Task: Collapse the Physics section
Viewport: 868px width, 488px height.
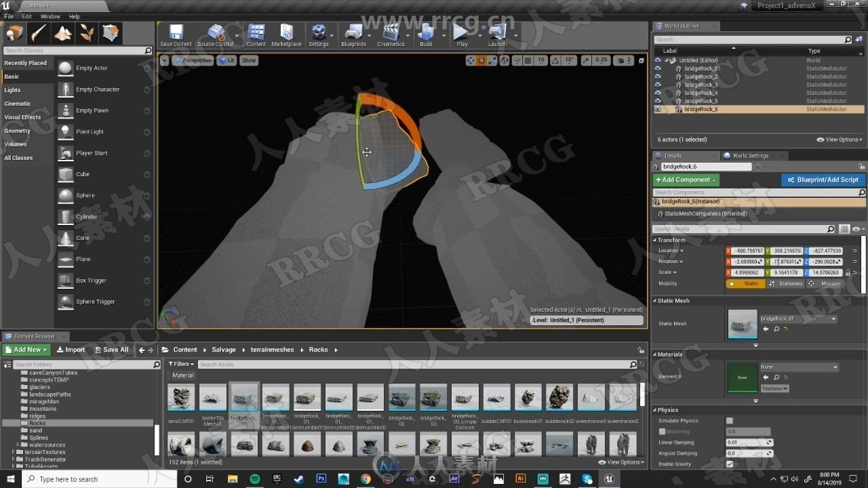Action: [x=655, y=410]
